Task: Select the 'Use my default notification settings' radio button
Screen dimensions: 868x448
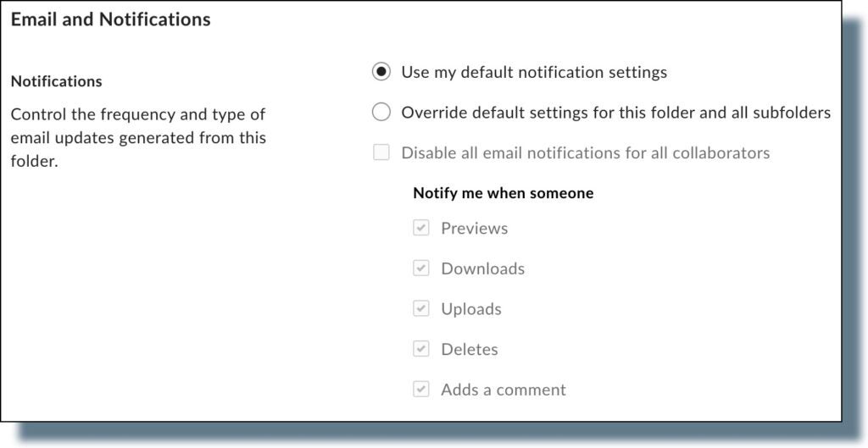Action: (x=381, y=72)
